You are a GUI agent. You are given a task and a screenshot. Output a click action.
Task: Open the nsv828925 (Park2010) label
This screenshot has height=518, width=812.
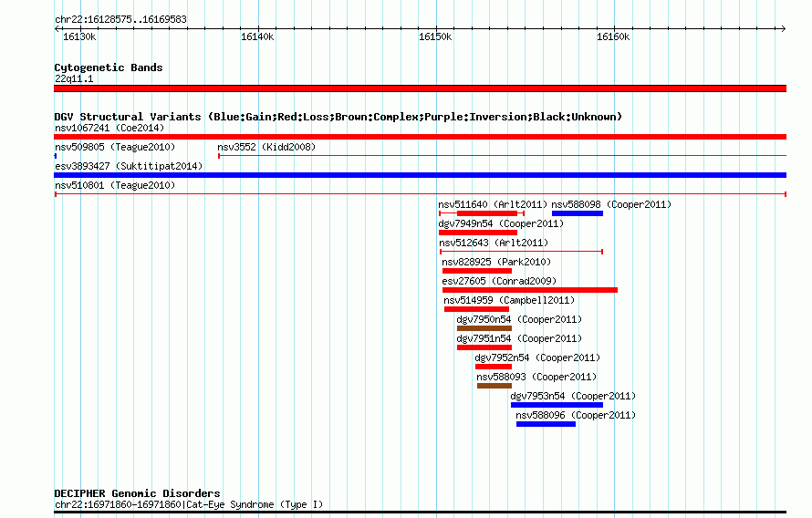coord(496,262)
